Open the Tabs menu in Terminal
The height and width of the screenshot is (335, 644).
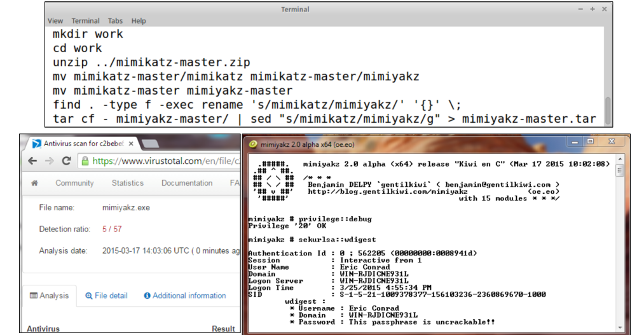(115, 21)
